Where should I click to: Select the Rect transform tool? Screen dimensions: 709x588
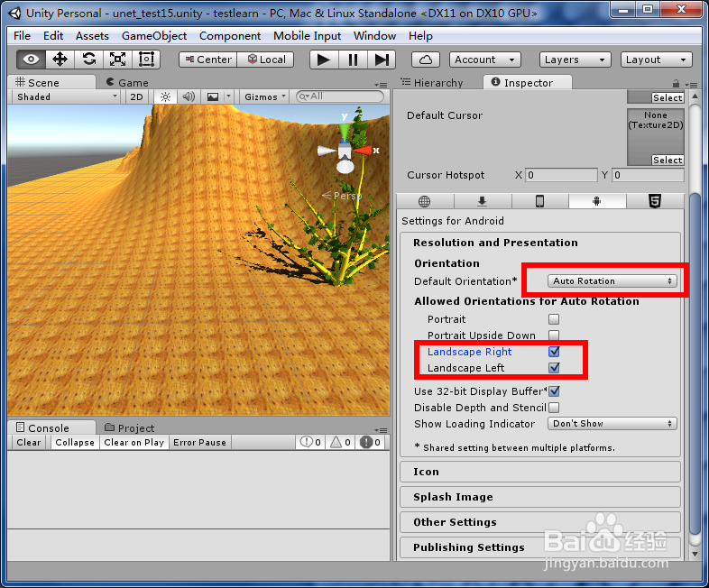(146, 60)
